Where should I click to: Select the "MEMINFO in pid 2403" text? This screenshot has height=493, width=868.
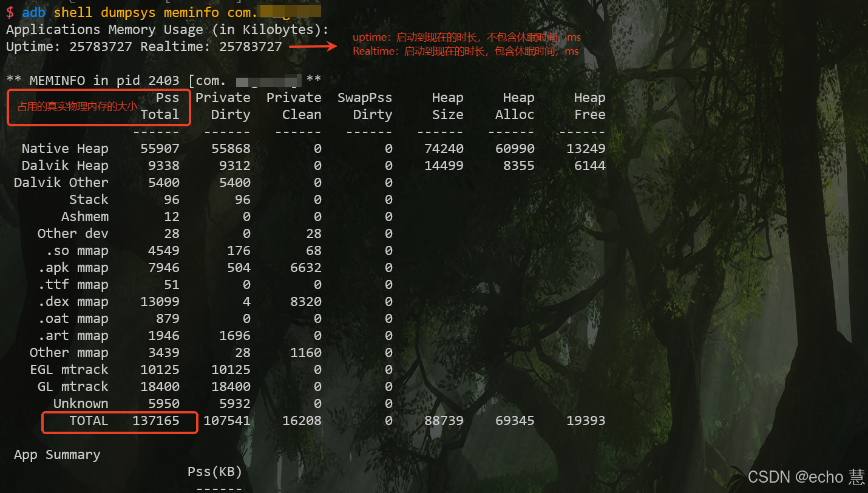point(104,80)
